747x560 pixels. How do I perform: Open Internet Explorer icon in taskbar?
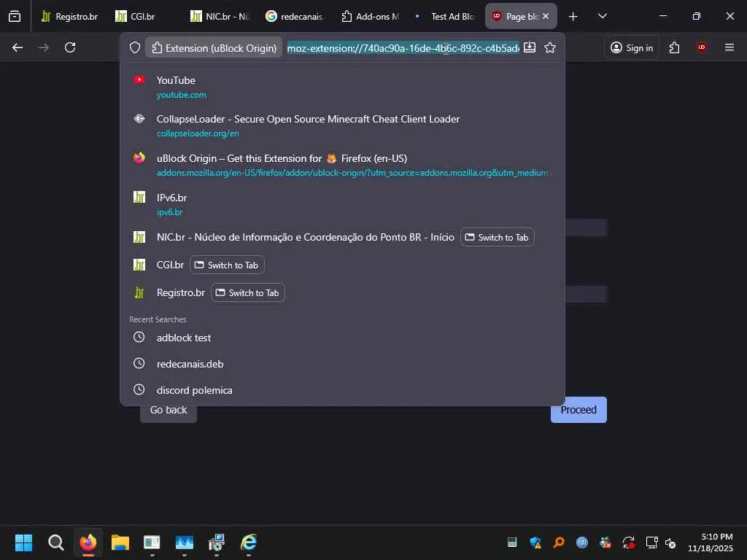point(249,542)
